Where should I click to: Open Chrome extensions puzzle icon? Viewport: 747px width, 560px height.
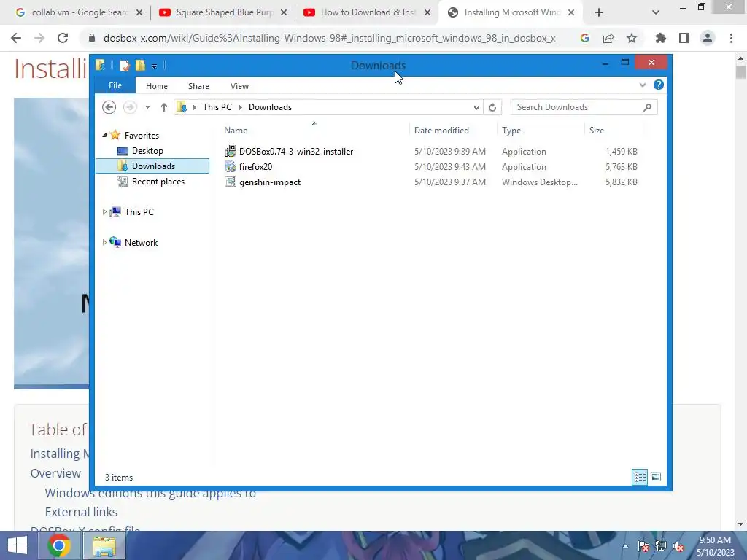661,38
